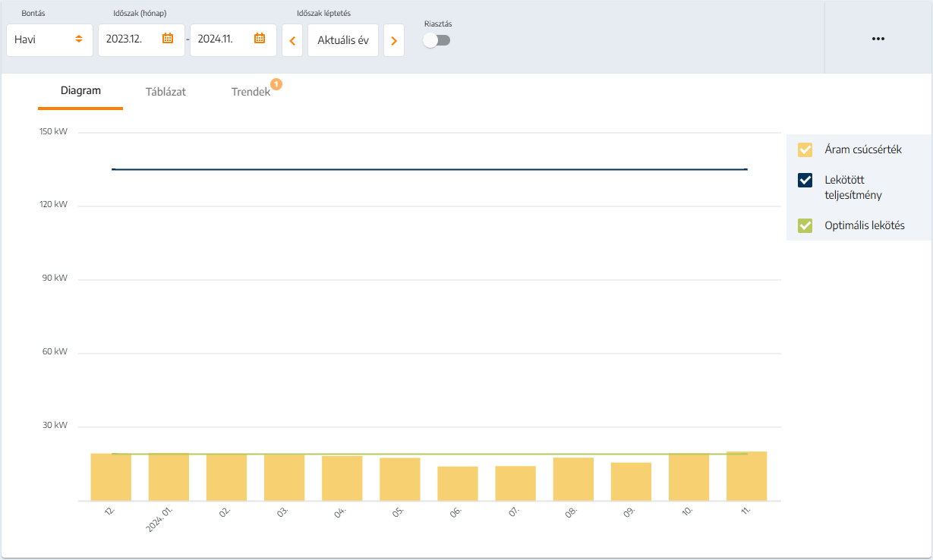Open the start month calendar picker
Screen dimensions: 933x560
point(168,39)
